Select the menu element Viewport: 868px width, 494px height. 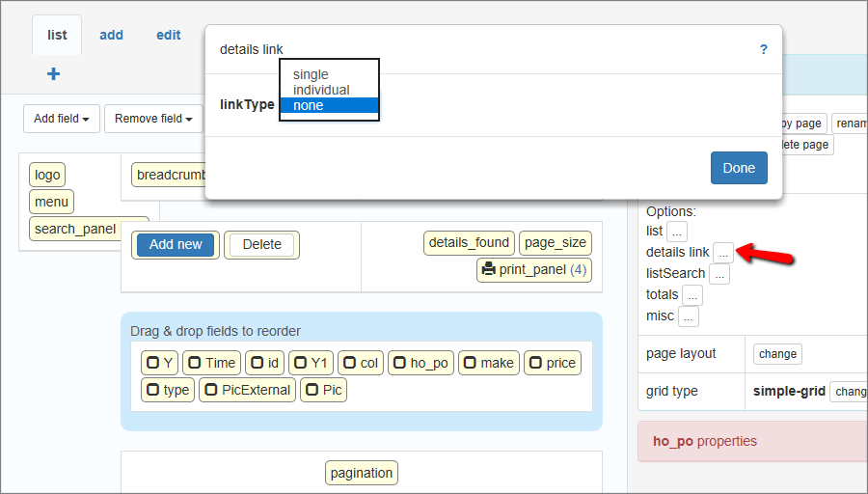pyautogui.click(x=51, y=202)
